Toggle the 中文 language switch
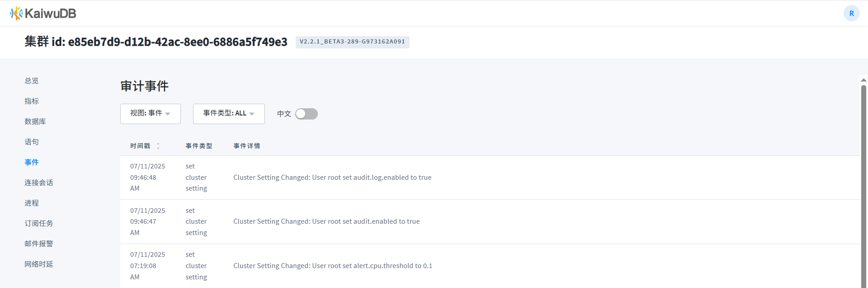868x288 pixels. point(307,114)
